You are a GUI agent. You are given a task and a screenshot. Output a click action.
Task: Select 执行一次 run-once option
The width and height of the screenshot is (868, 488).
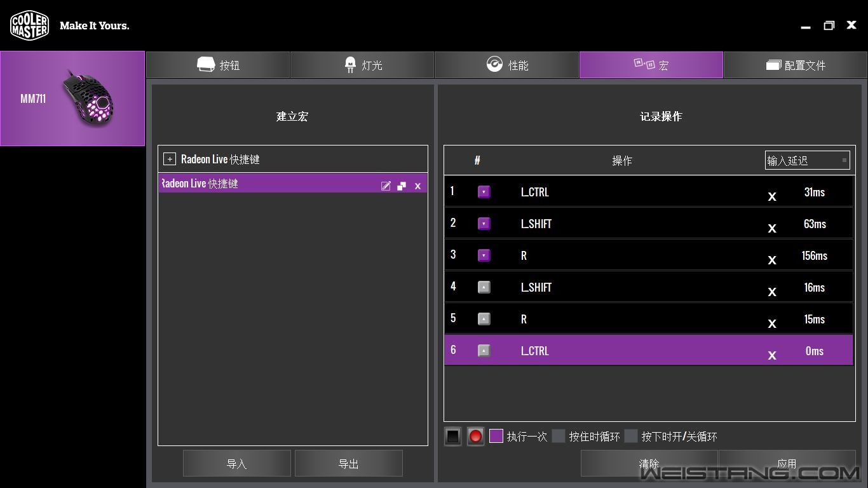point(496,436)
